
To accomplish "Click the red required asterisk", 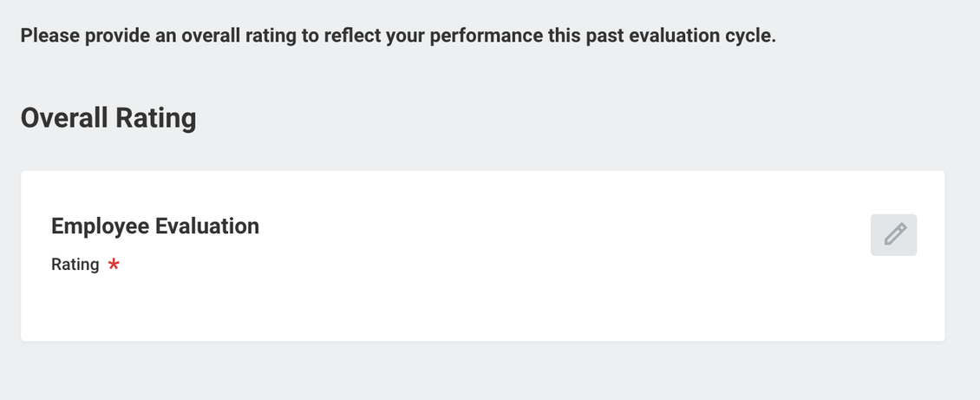I will coord(114,265).
